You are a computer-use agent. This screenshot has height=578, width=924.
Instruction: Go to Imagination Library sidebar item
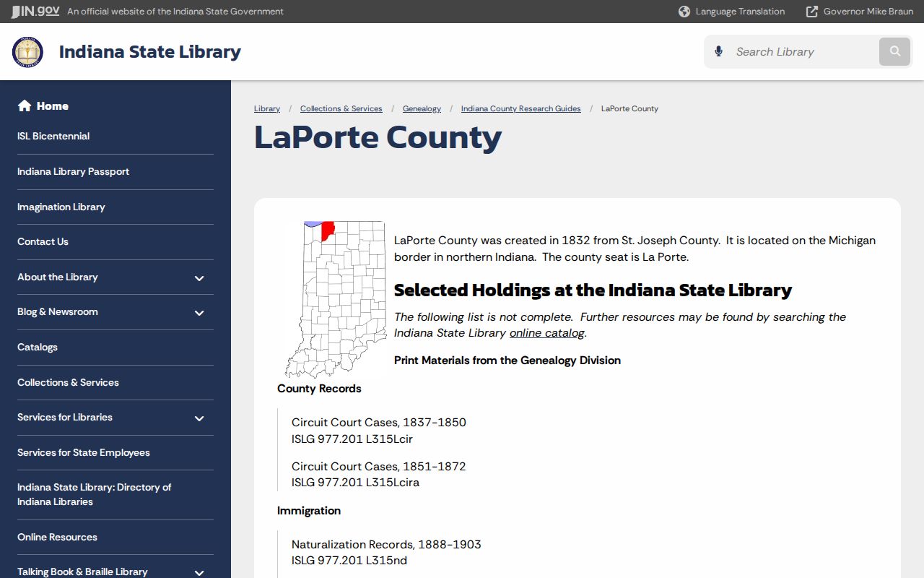(x=61, y=207)
